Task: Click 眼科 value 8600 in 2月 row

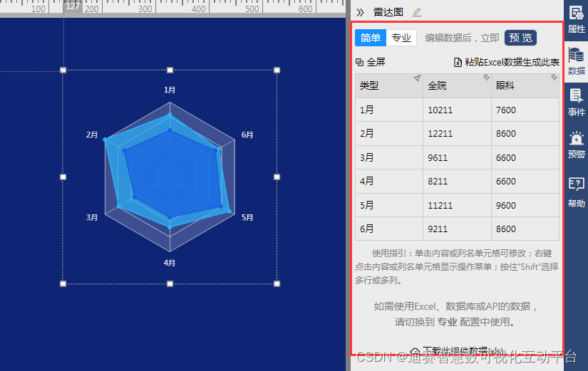Action: 525,133
